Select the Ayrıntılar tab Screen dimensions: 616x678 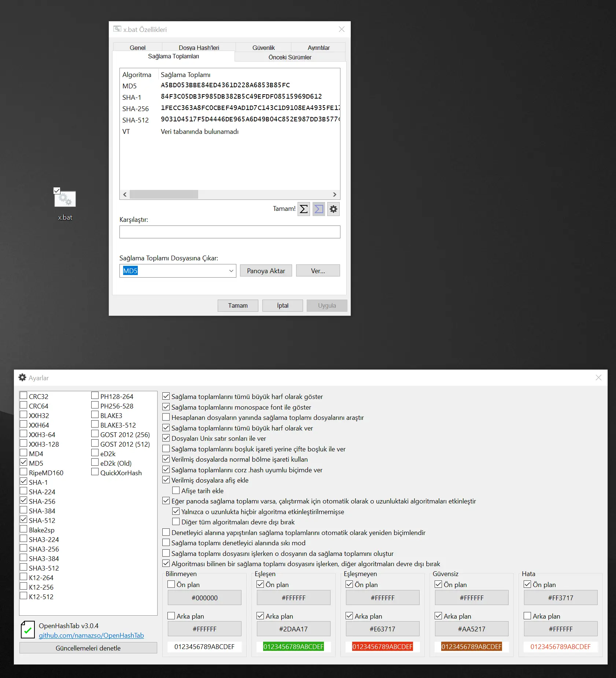(318, 47)
